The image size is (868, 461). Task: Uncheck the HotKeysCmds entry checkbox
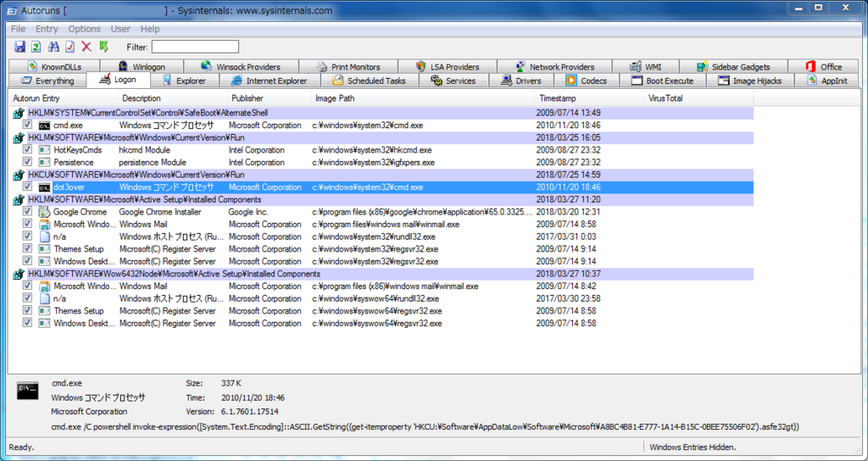[27, 149]
